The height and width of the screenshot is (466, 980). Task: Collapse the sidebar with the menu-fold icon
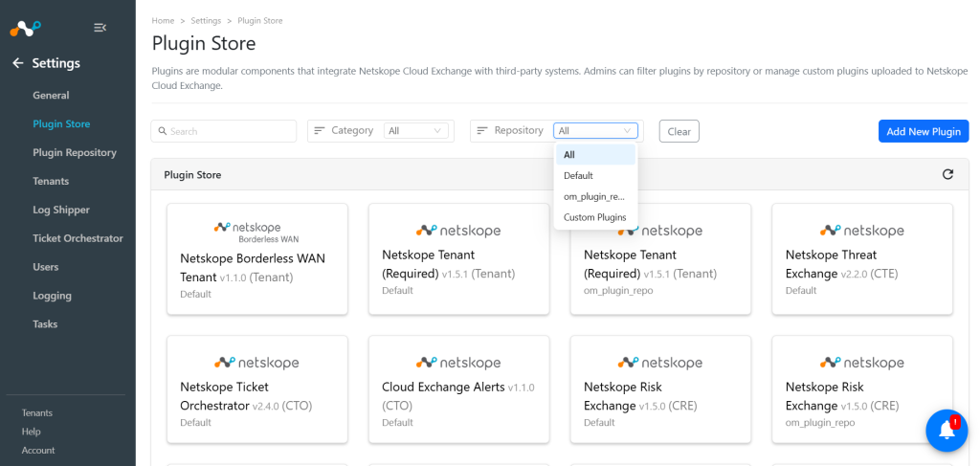point(100,28)
